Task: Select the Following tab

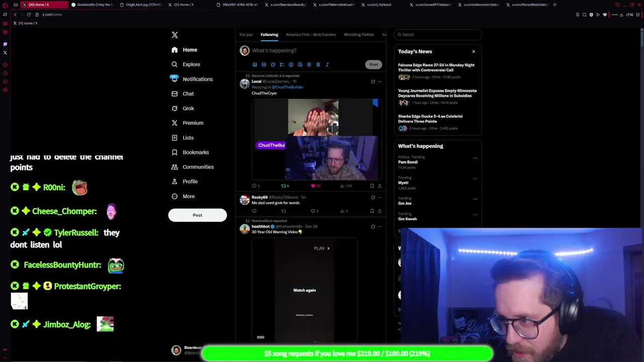Action: (269, 35)
